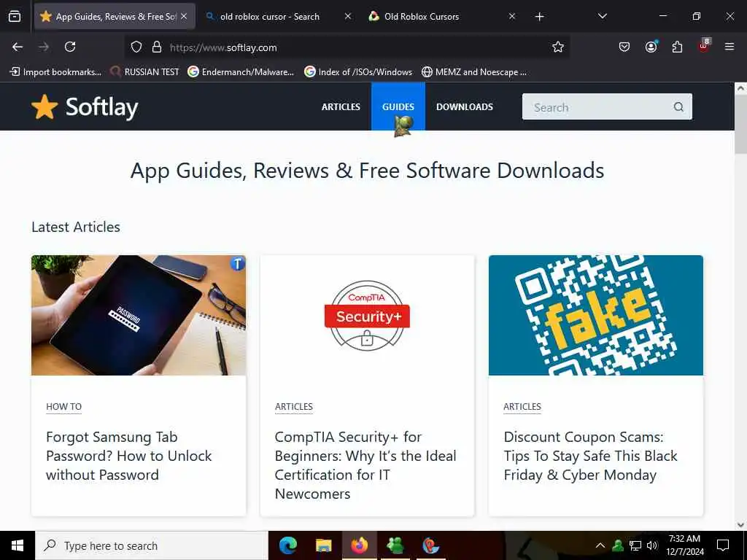Close the App Guides tab
The height and width of the screenshot is (560, 747).
tap(184, 16)
